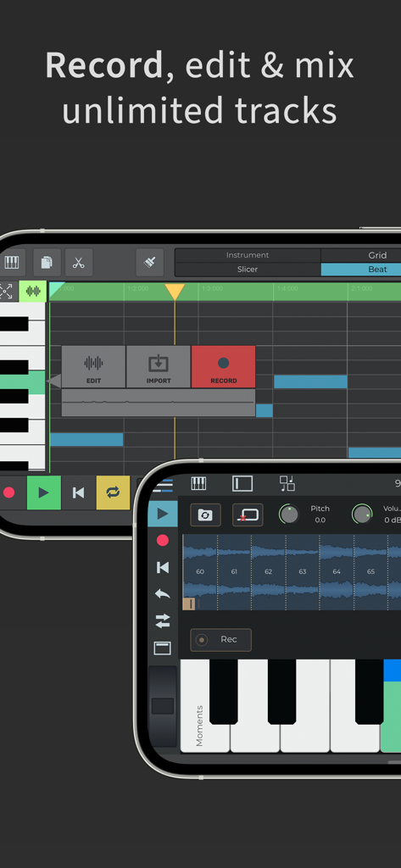Click the swap left-right arrows icon
This screenshot has width=401, height=868.
[x=162, y=621]
